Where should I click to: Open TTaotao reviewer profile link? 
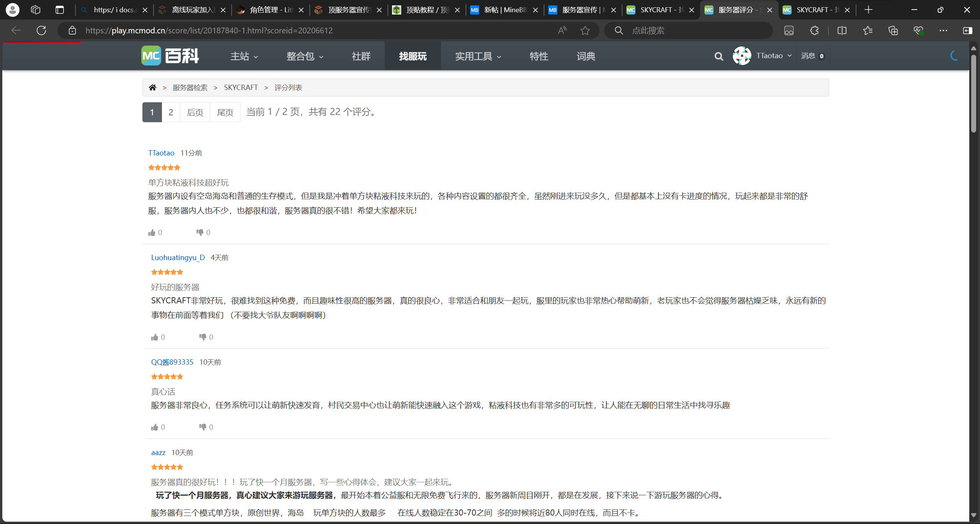(x=161, y=153)
